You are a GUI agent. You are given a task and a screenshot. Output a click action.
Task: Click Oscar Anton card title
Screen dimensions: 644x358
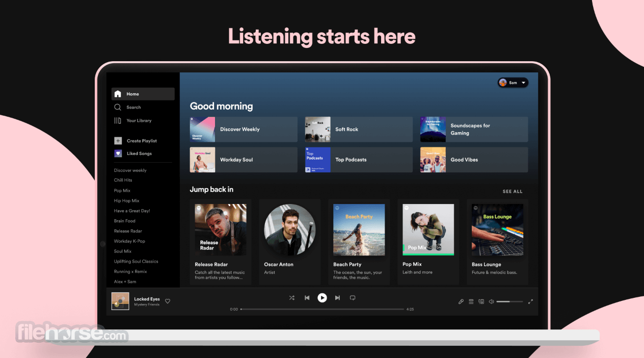279,265
